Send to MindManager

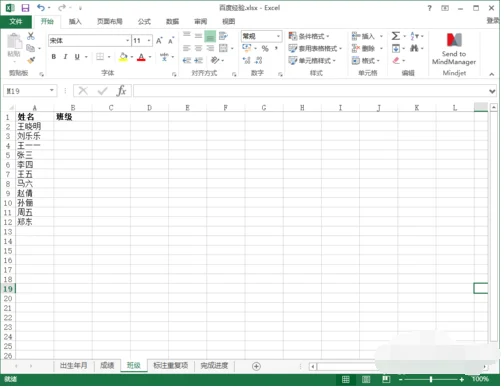coord(454,49)
